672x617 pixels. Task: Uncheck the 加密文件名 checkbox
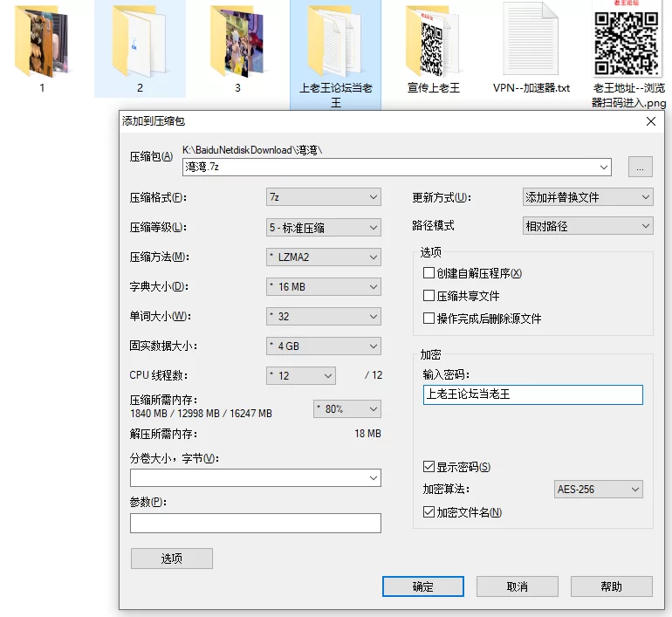pyautogui.click(x=429, y=512)
